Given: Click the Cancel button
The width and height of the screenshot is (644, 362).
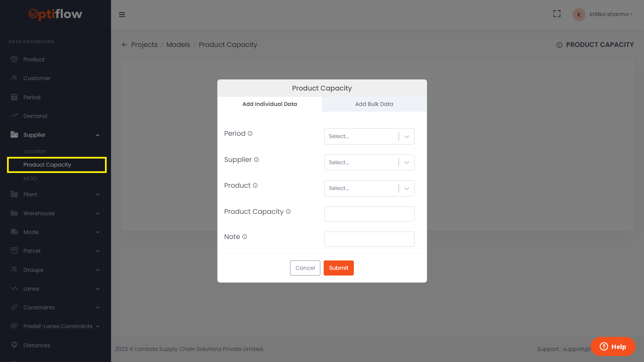Looking at the screenshot, I should (x=305, y=268).
